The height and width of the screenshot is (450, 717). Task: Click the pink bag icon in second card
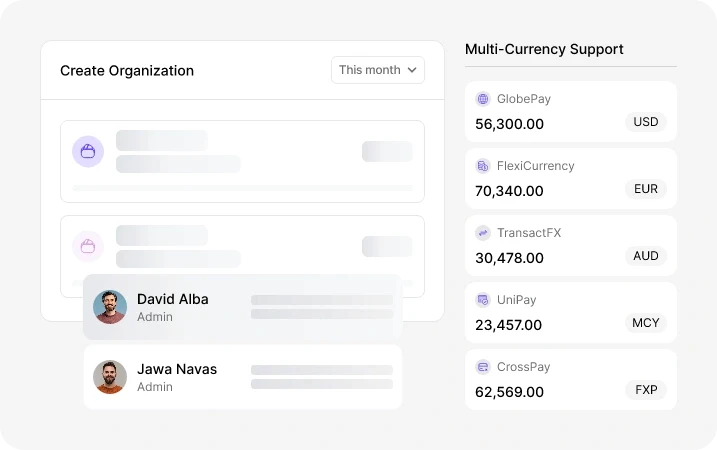pos(88,246)
